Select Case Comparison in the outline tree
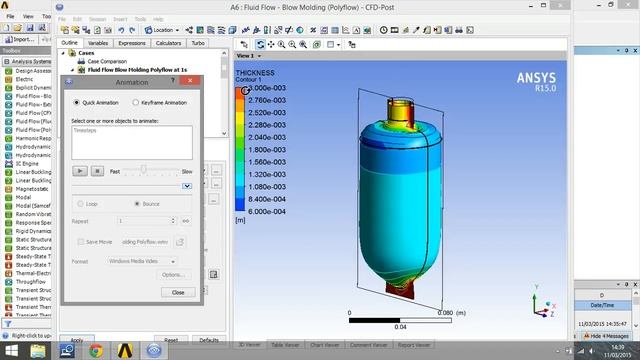Image resolution: width=640 pixels, height=360 pixels. pos(107,61)
